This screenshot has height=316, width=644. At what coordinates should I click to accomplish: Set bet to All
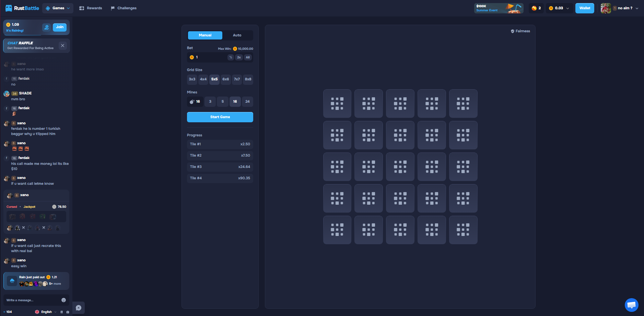248,57
